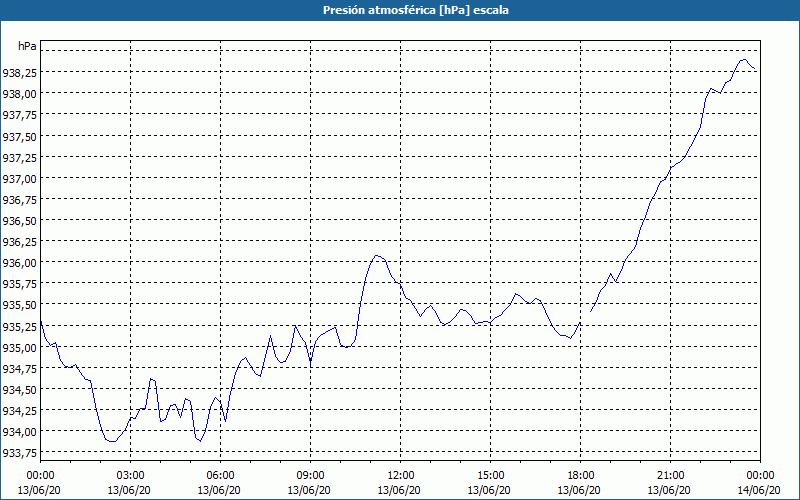
Task: Click the 938,00 axis value
Action: (19, 94)
